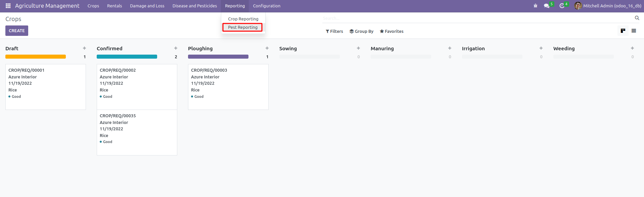Expand the Filters dropdown
The image size is (644, 197).
pyautogui.click(x=334, y=31)
